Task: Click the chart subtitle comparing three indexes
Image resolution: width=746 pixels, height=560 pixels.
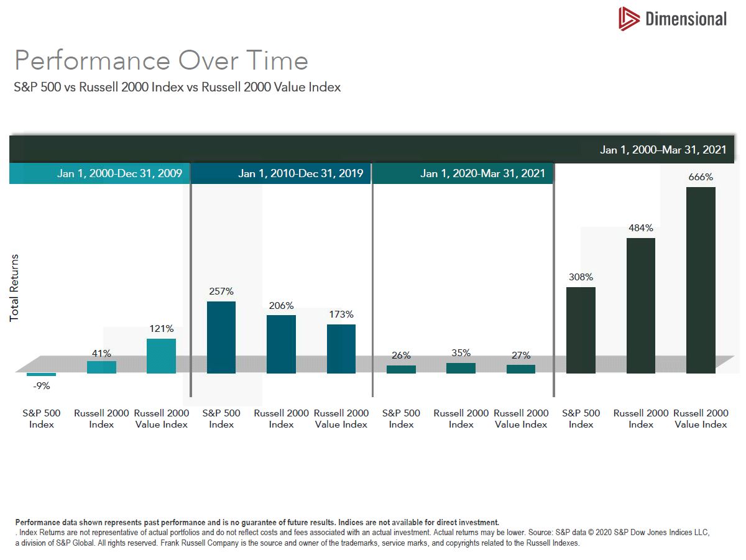Action: [x=178, y=87]
